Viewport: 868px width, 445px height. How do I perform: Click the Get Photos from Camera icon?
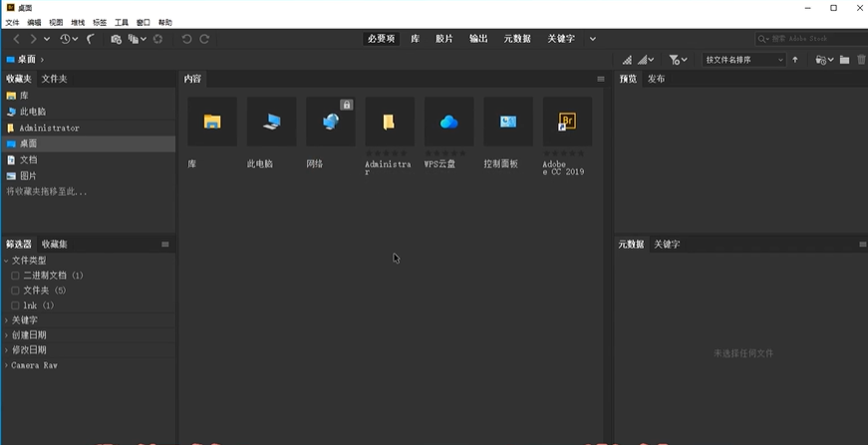tap(116, 39)
